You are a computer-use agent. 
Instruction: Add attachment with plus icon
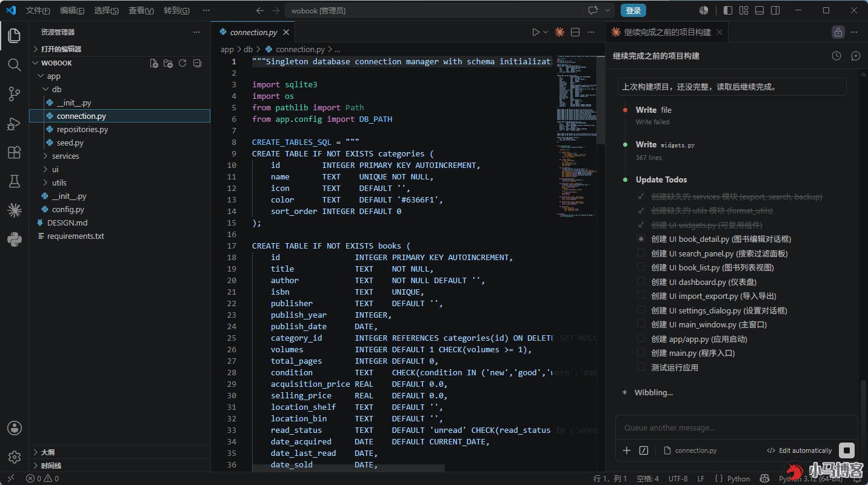tap(627, 450)
